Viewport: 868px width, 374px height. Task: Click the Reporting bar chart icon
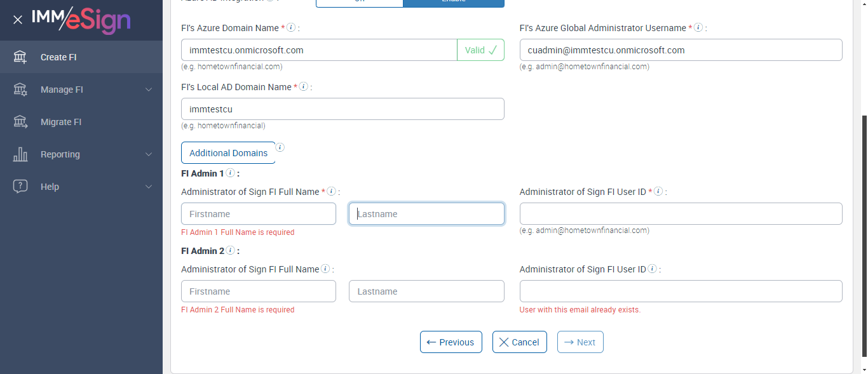tap(20, 154)
